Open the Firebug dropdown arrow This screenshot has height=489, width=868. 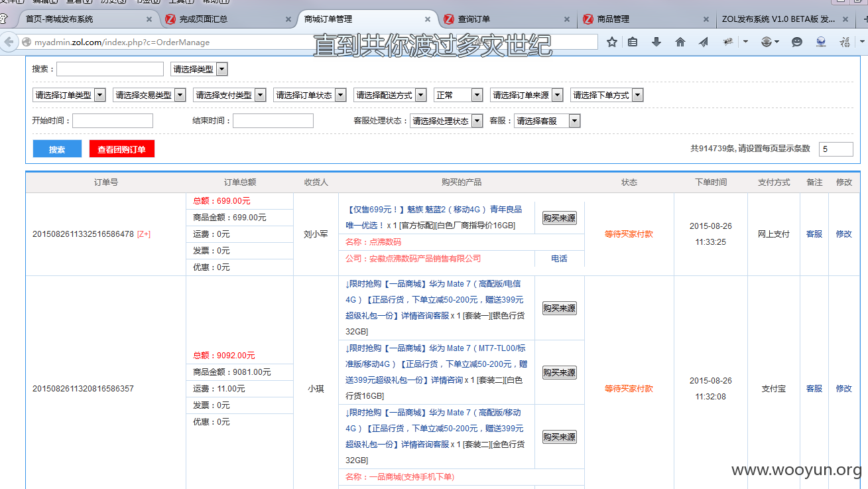pos(745,42)
